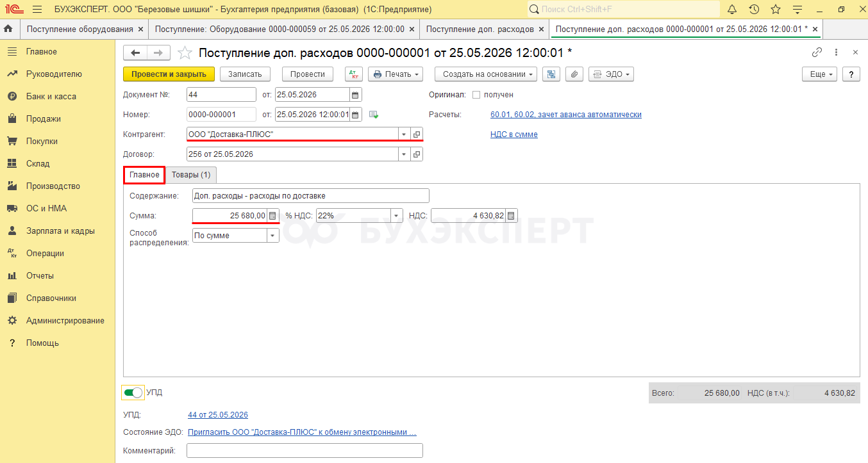Viewport: 868px width, 463px height.
Task: Open attached files paperclip icon
Action: [575, 74]
